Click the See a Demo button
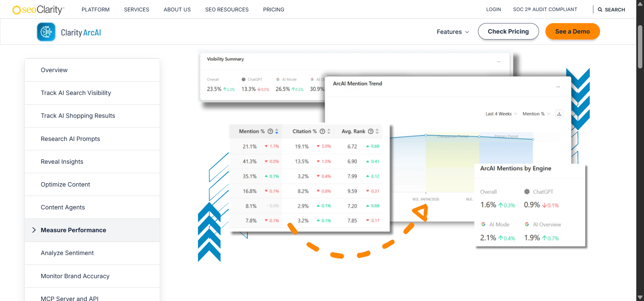This screenshot has width=644, height=301. (x=573, y=32)
